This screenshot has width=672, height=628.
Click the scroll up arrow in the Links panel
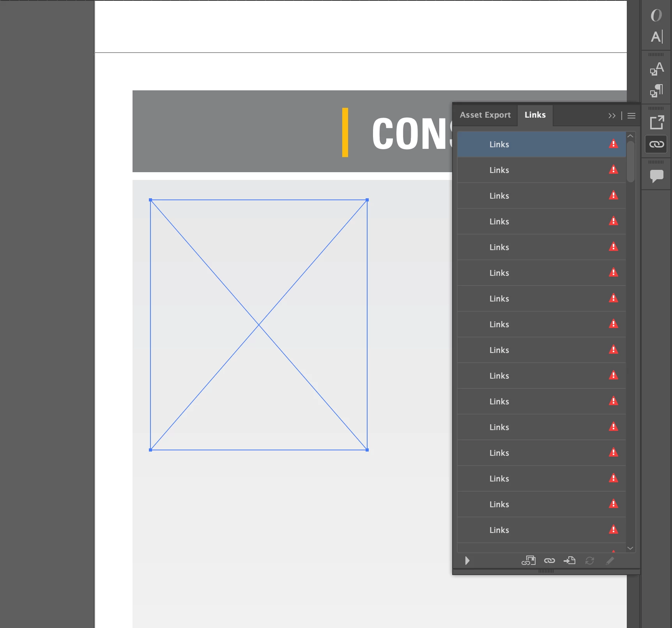click(630, 136)
